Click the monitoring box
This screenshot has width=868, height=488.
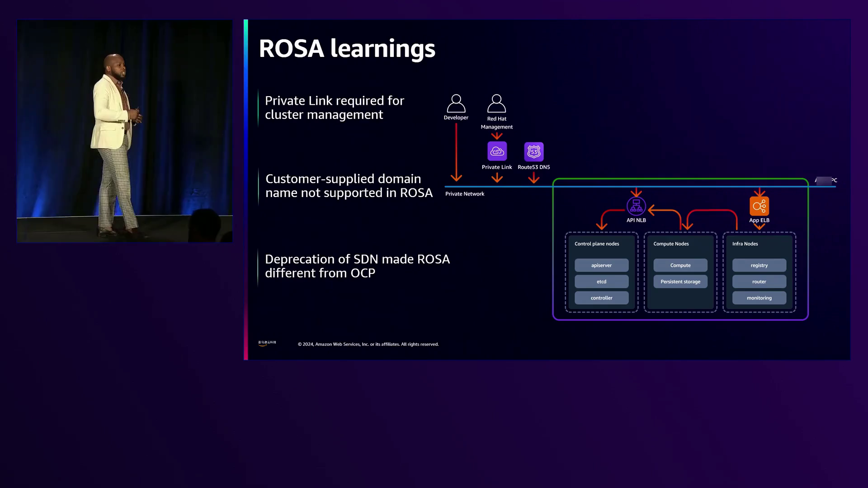coord(759,298)
